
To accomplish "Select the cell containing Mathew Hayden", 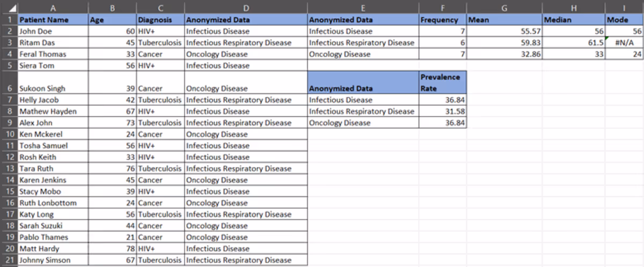I will point(53,111).
